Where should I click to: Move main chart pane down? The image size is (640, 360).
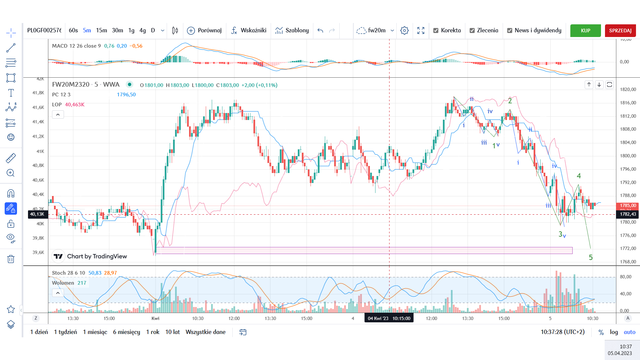click(x=599, y=84)
